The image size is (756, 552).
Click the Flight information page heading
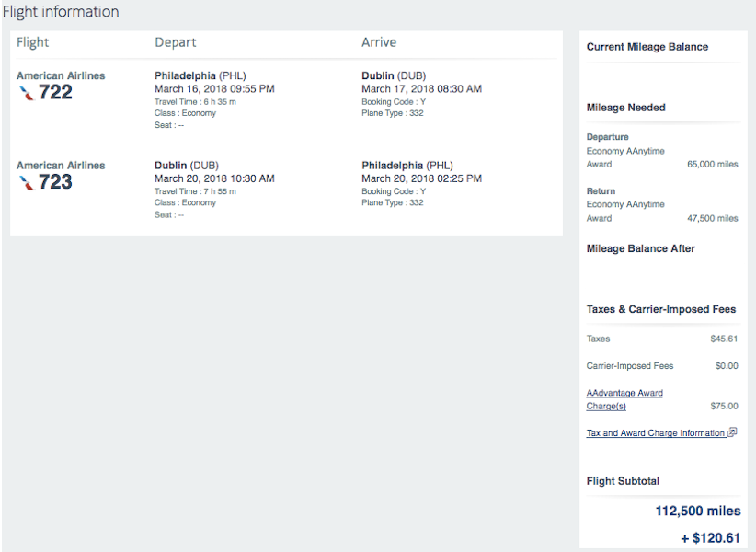pyautogui.click(x=61, y=12)
